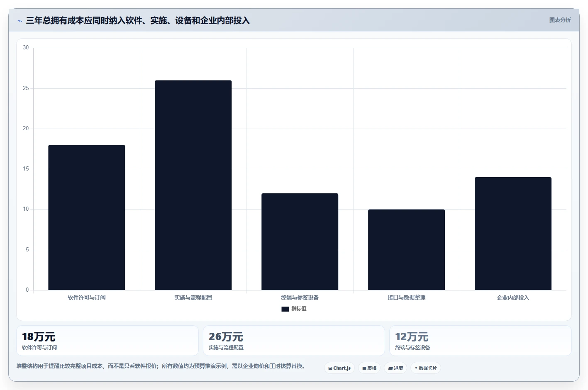
Task: Toggle the 指标值 legend color swatch
Action: tap(285, 309)
